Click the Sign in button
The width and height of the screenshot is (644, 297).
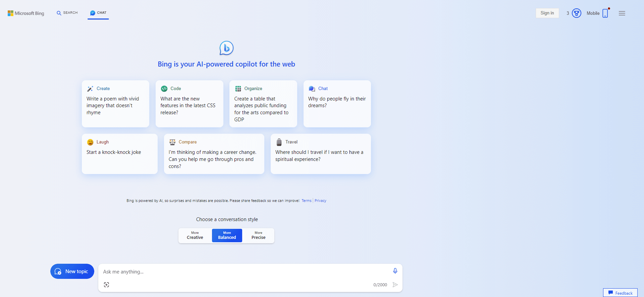tap(547, 13)
